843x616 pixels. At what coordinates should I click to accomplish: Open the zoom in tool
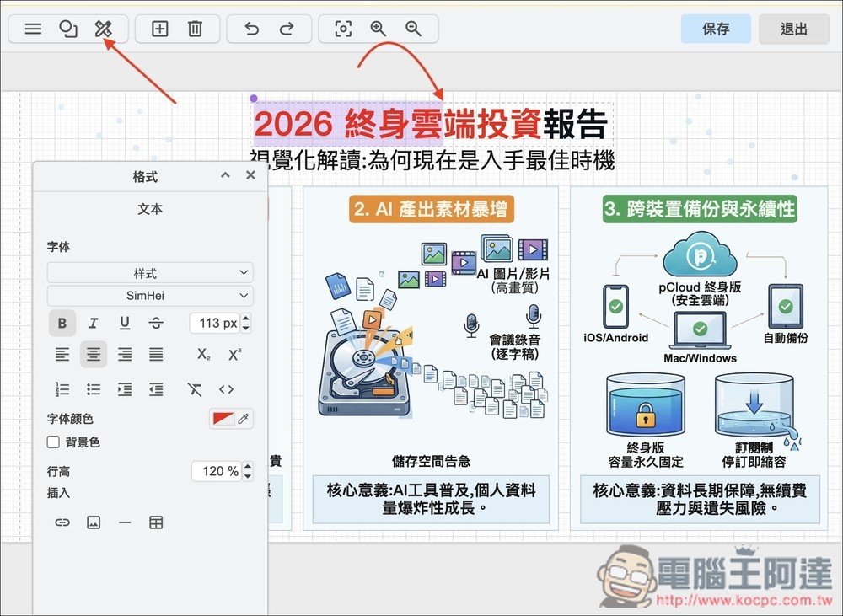pos(378,29)
